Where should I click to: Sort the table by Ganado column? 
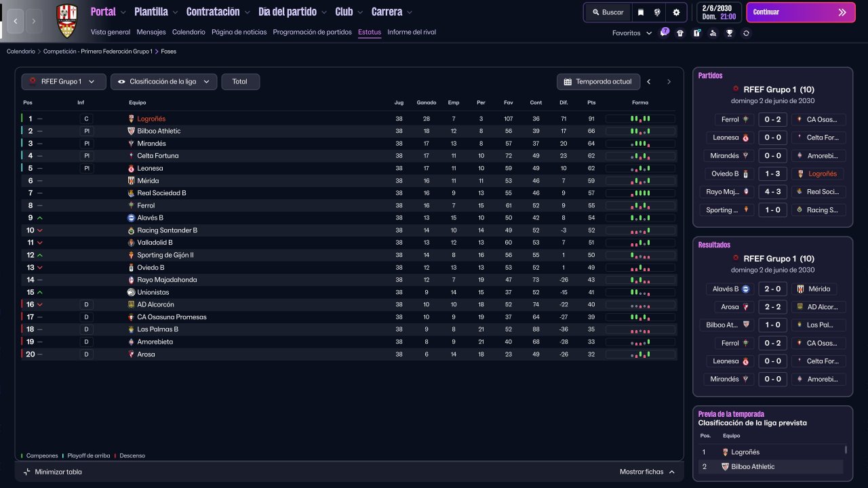(427, 102)
